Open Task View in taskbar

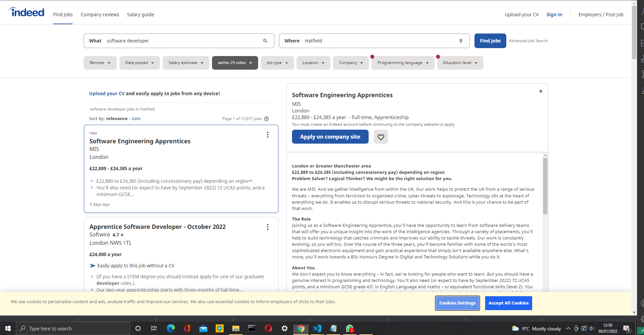click(154, 328)
